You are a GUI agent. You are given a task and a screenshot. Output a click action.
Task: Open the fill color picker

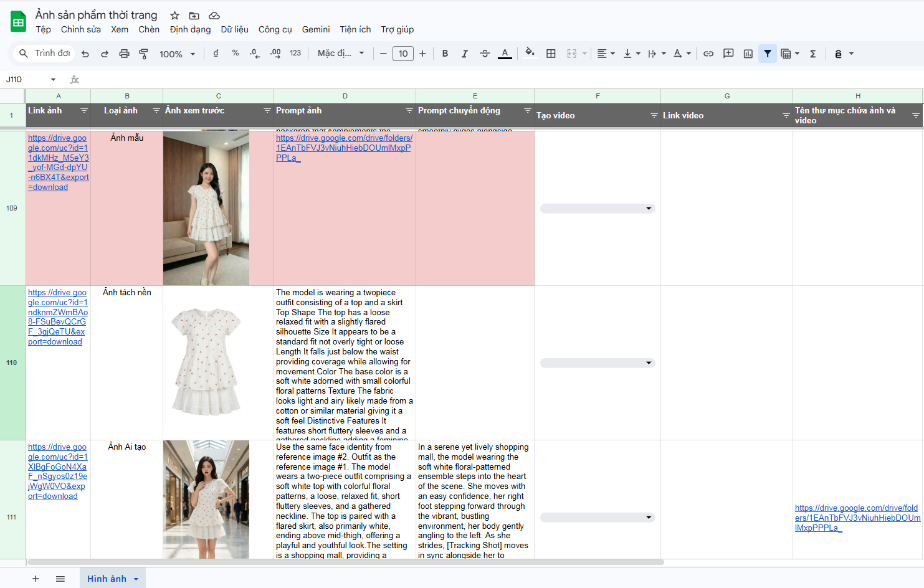pos(530,54)
